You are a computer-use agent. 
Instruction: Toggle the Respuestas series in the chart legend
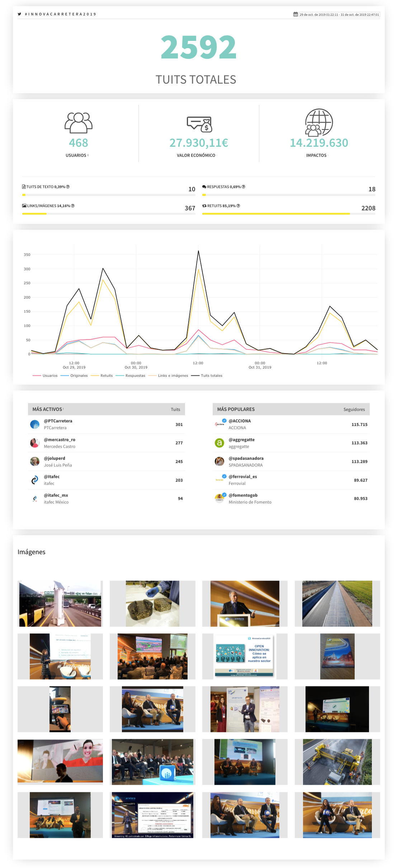[x=131, y=376]
